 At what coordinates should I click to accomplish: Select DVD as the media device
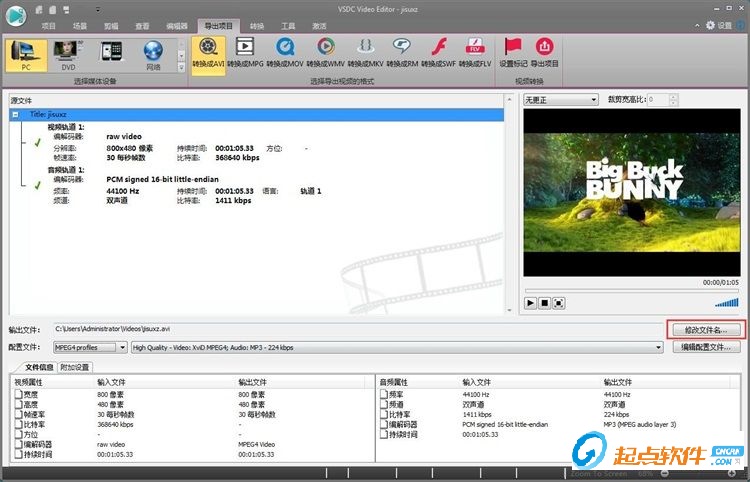pos(68,55)
